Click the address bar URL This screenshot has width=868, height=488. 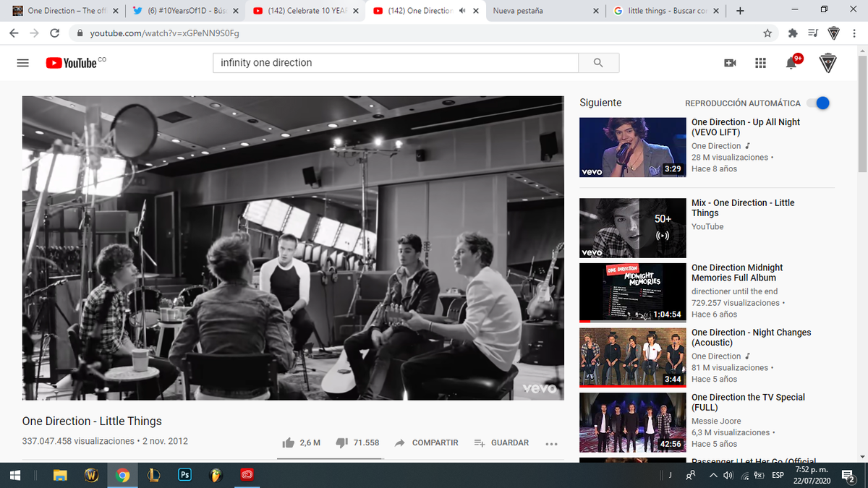pyautogui.click(x=164, y=33)
